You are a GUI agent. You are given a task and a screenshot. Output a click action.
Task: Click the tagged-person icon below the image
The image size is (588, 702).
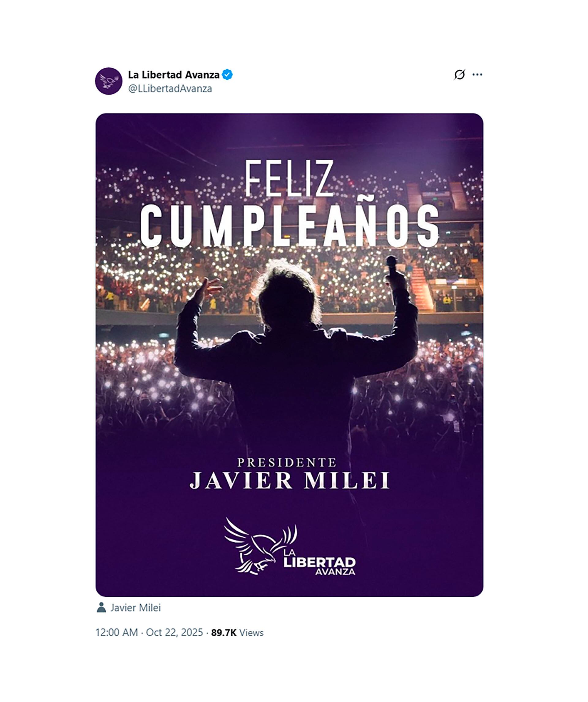[x=101, y=607]
